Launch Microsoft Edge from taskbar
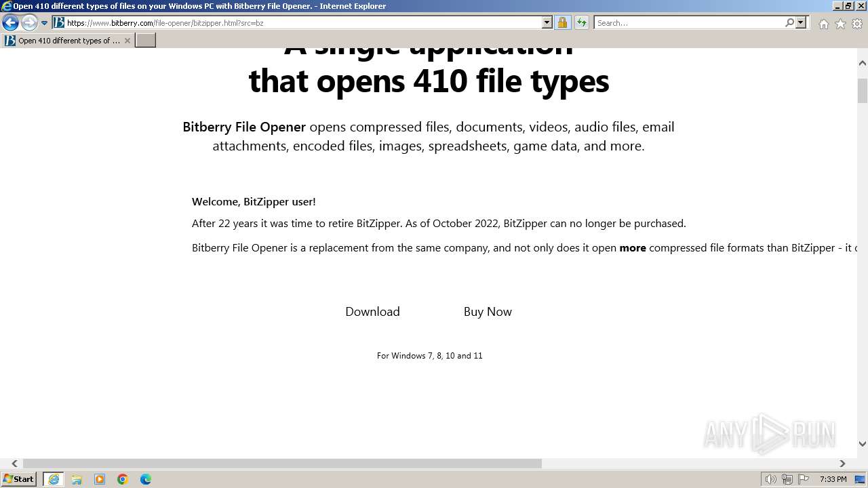868x488 pixels. pos(146,479)
